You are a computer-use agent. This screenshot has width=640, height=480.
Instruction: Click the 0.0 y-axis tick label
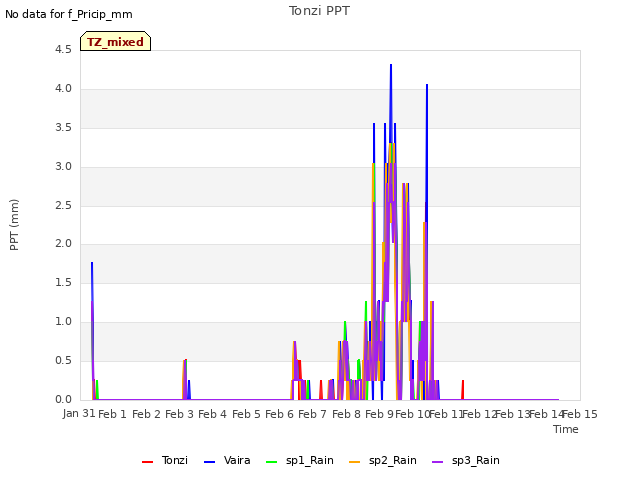63,399
